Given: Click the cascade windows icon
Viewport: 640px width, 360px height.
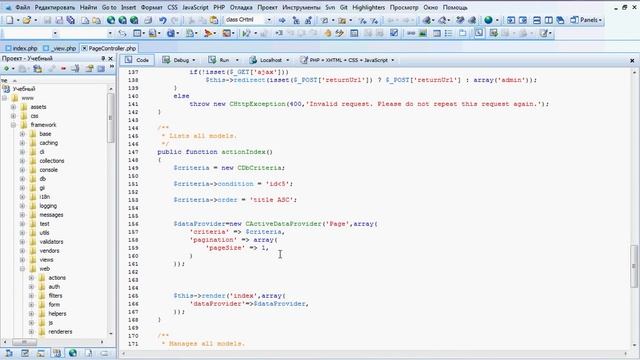Looking at the screenshot, I should (560, 20).
